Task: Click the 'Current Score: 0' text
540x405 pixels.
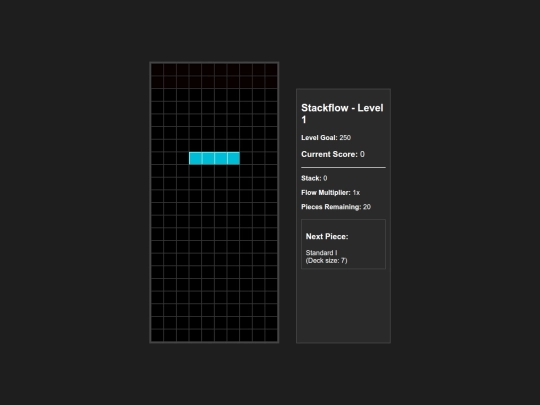Action: (x=333, y=154)
